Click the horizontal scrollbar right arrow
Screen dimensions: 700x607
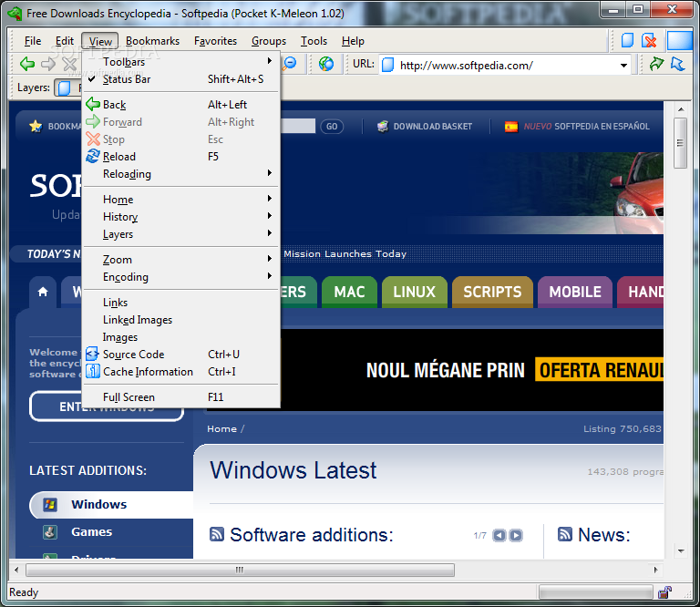coord(655,570)
